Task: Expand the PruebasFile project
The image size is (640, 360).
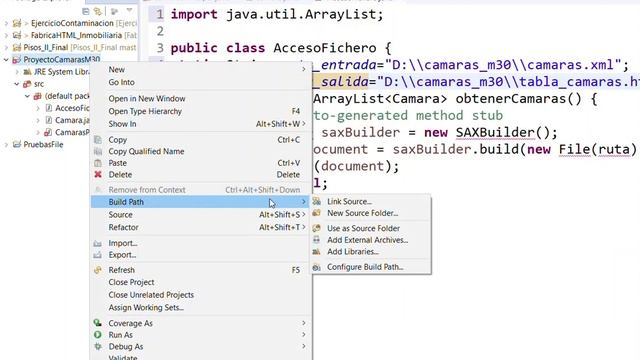Action: pyautogui.click(x=6, y=144)
